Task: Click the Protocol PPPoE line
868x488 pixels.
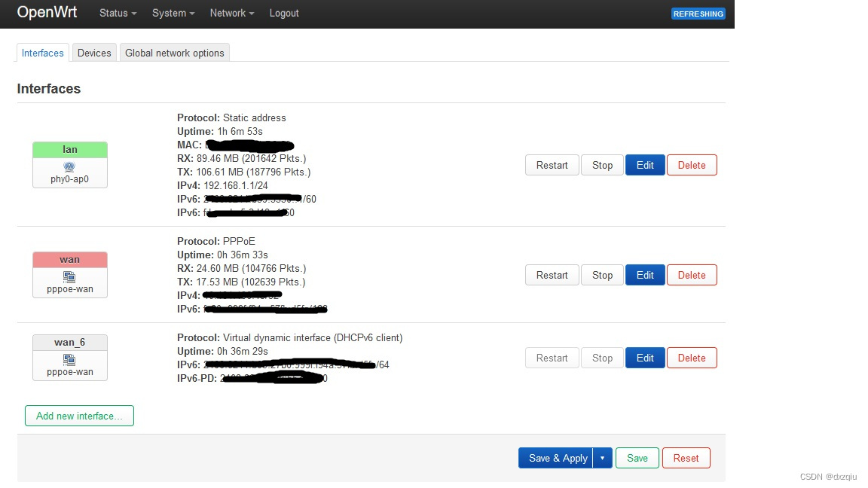Action: point(216,241)
